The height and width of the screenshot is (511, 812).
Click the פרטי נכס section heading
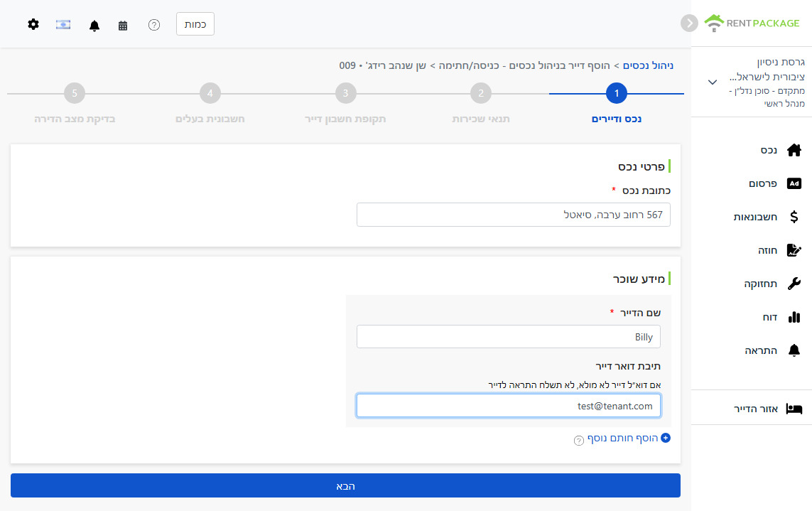click(x=641, y=166)
